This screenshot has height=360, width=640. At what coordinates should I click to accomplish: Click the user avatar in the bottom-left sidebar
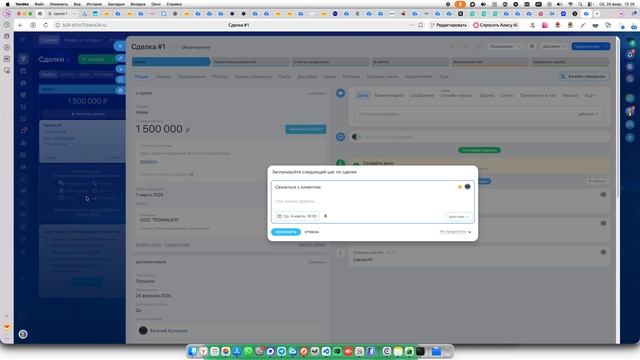tap(23, 334)
